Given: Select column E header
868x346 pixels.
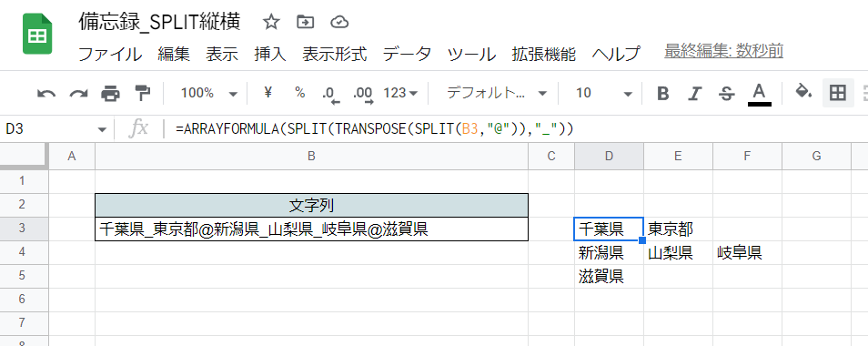Looking at the screenshot, I should click(x=678, y=157).
